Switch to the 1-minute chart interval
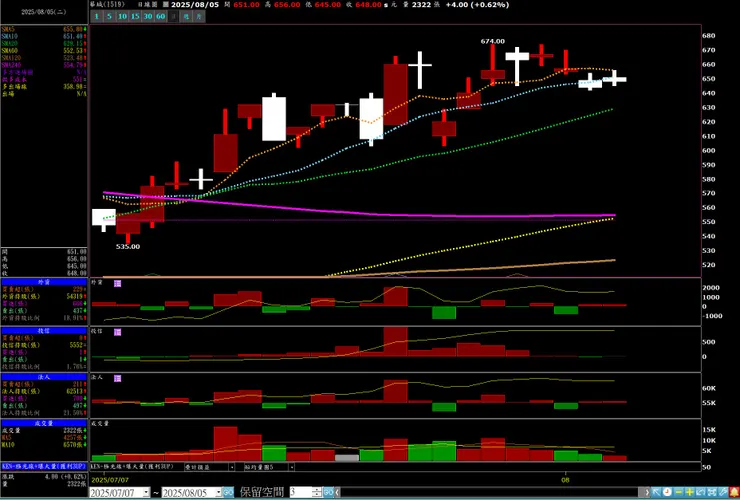The height and width of the screenshot is (500, 740). point(96,17)
